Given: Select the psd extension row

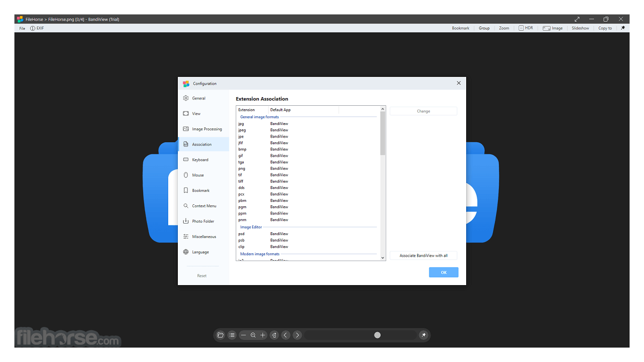Looking at the screenshot, I should click(x=308, y=234).
